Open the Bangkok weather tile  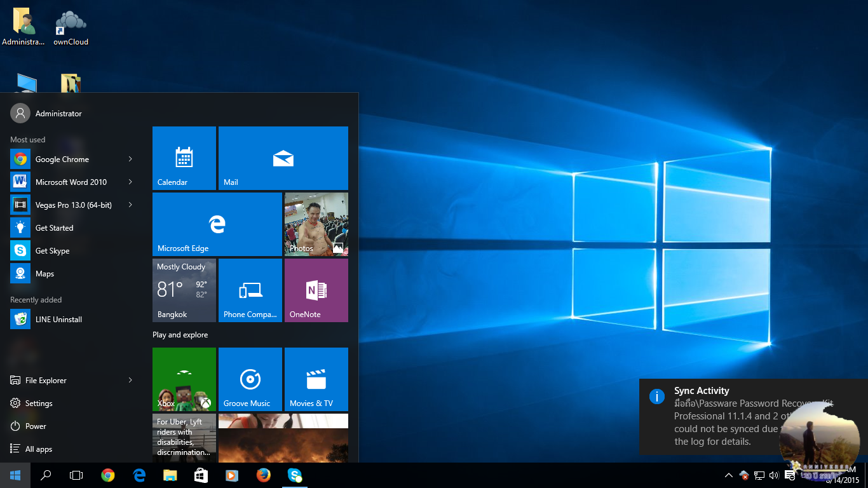point(184,290)
